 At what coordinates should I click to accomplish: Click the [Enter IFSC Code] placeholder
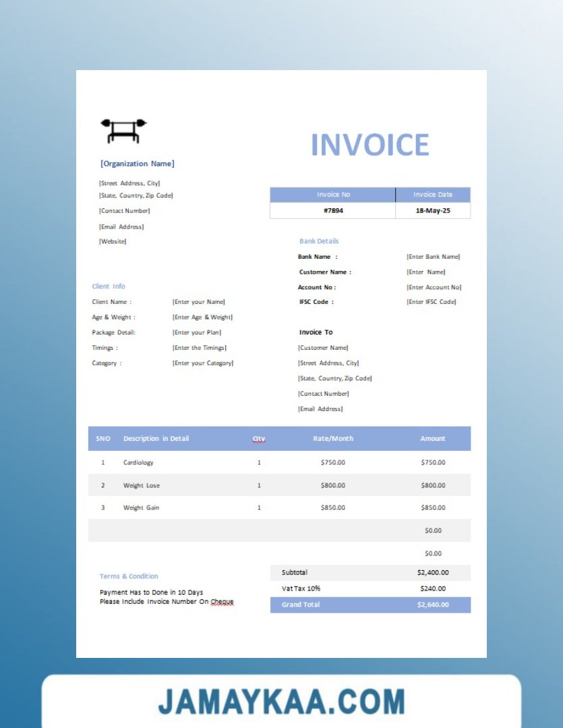(x=432, y=302)
